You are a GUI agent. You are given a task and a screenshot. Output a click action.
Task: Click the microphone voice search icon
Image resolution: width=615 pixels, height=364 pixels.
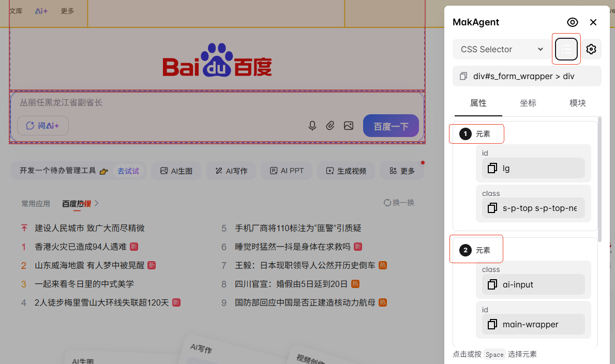pos(312,126)
